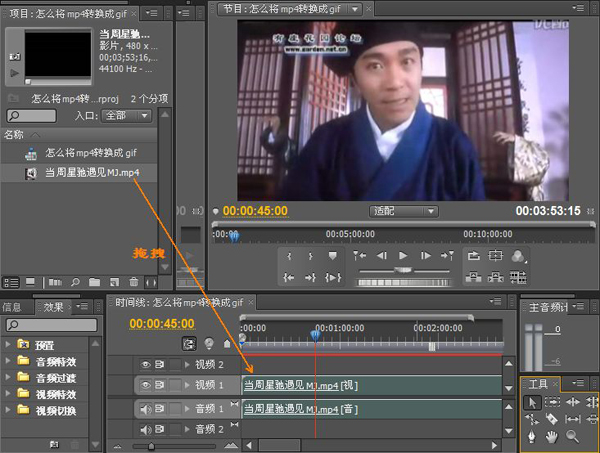
Task: Adjust the shuttle slider in Program monitor
Action: click(x=404, y=270)
